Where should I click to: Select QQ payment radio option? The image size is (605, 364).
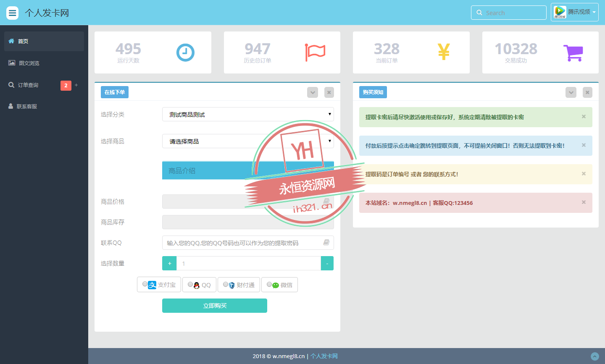(x=190, y=284)
